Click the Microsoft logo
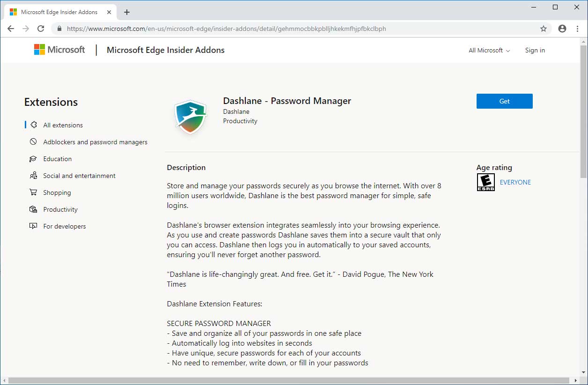The image size is (588, 385). click(59, 50)
